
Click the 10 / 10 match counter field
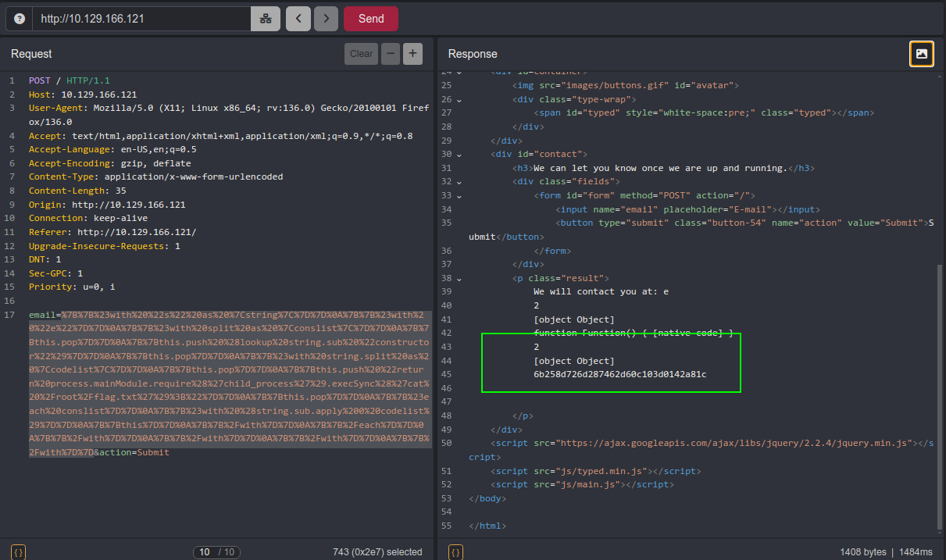tap(215, 552)
